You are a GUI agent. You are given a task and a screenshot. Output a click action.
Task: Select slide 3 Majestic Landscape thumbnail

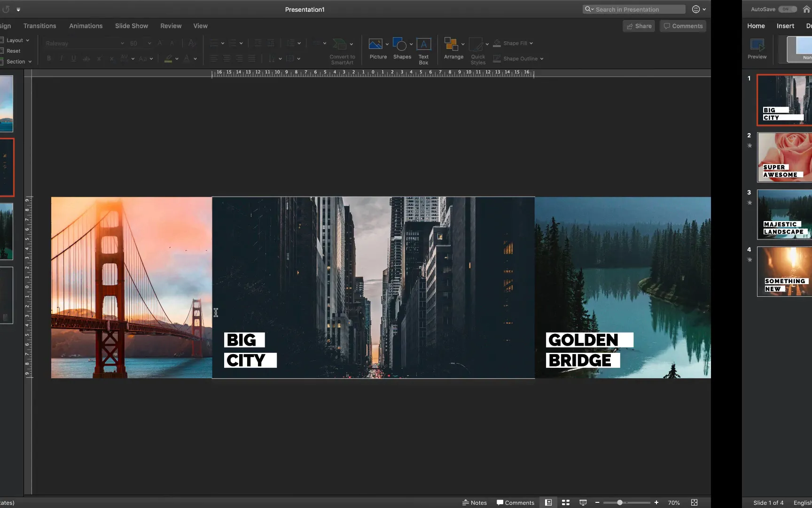pos(785,214)
